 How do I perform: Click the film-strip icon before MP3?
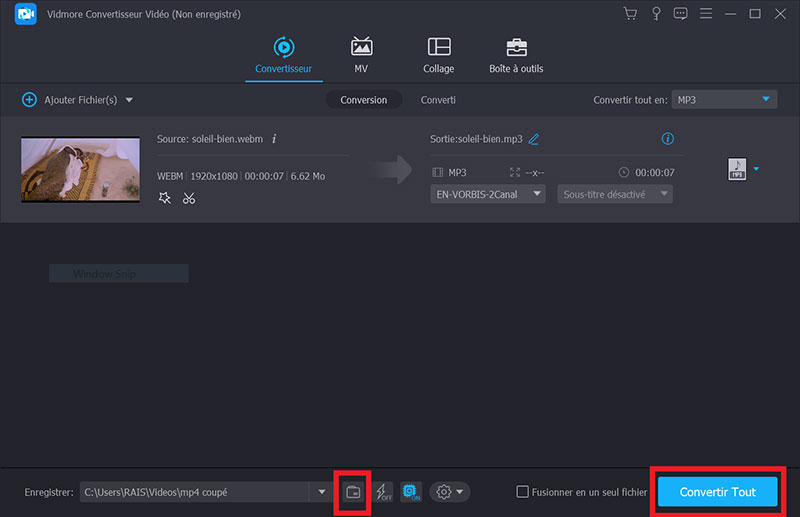tap(438, 173)
